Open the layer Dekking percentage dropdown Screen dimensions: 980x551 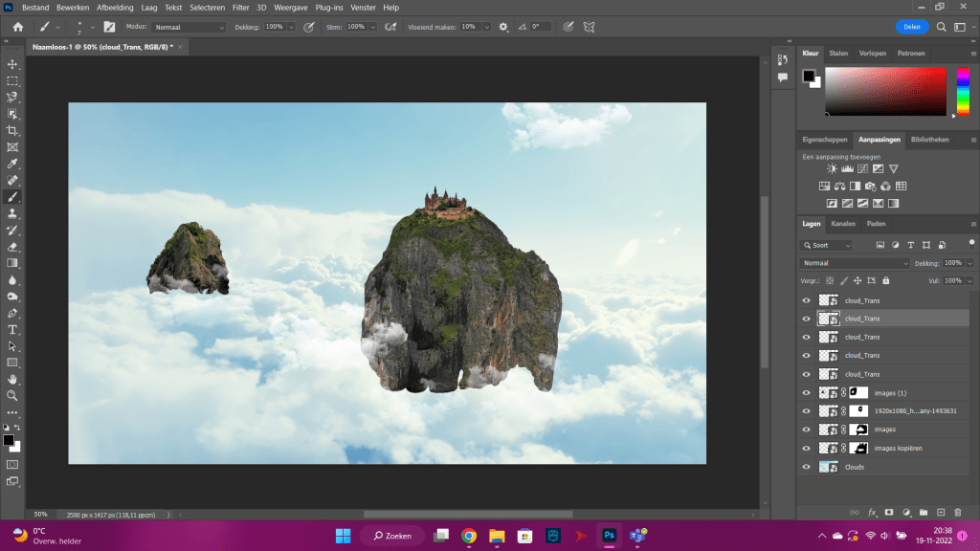click(x=969, y=263)
